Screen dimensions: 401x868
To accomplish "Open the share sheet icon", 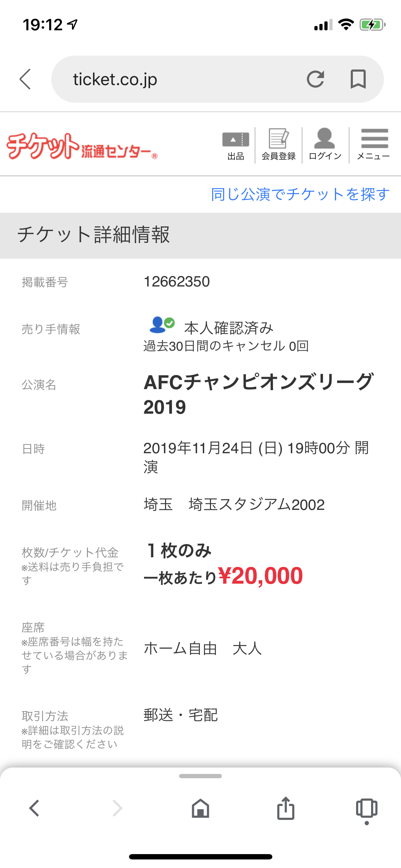I will coord(286,808).
